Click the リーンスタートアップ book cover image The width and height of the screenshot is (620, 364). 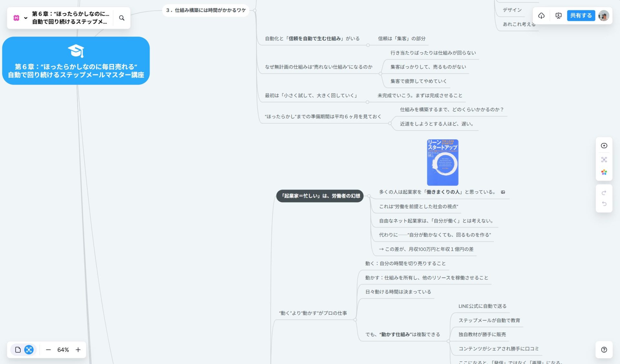(x=442, y=162)
